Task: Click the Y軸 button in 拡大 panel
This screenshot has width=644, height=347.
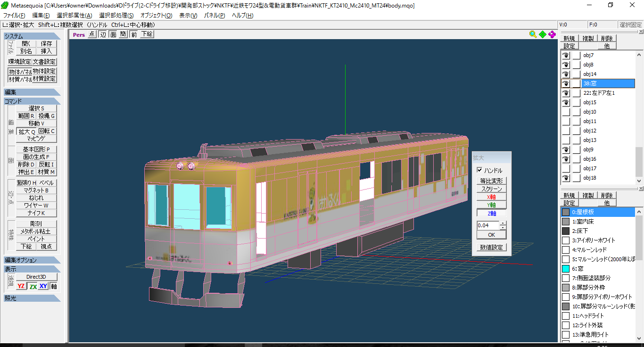Action: [x=491, y=205]
